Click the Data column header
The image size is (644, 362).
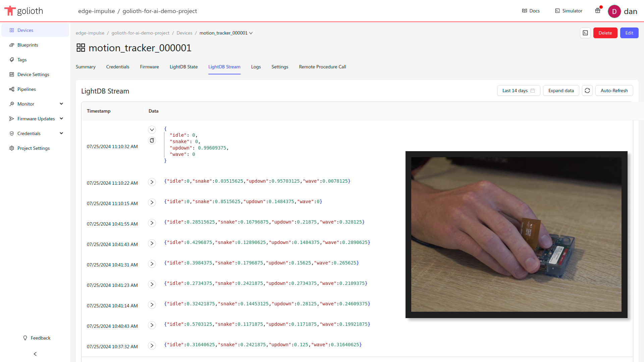coord(154,111)
